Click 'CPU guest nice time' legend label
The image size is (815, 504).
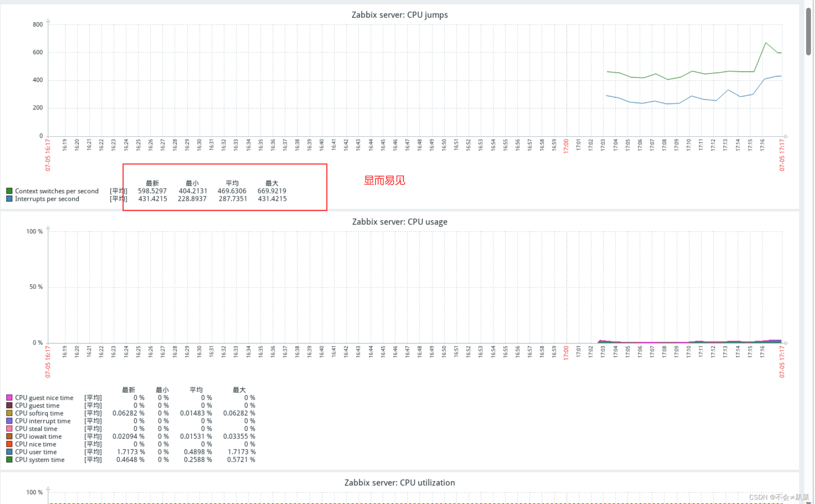tap(44, 398)
